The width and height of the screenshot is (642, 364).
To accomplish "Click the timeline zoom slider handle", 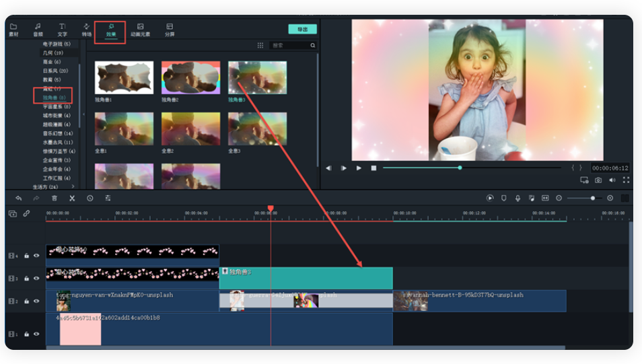I will pyautogui.click(x=592, y=198).
